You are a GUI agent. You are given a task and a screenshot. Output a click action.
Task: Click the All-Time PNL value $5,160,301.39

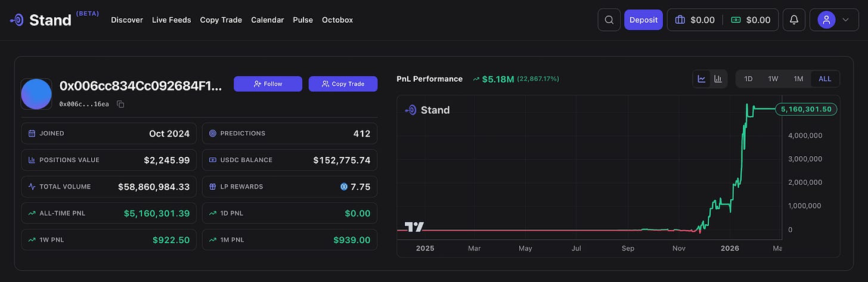tap(157, 213)
